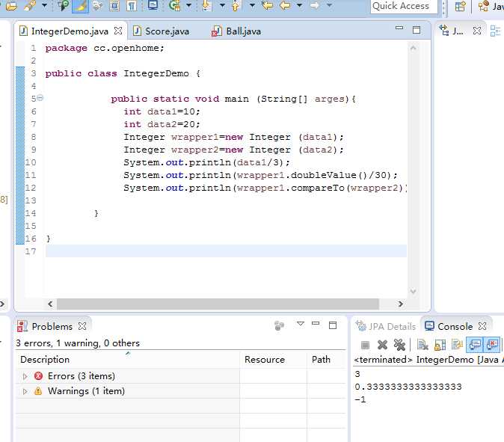
Task: Click the editor vertical scrollbar up arrow
Action: 414,48
